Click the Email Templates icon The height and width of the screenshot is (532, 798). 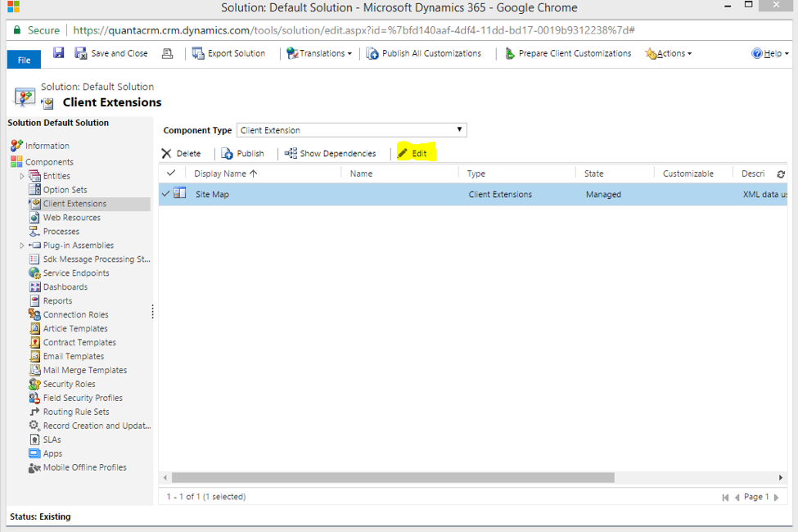(34, 356)
